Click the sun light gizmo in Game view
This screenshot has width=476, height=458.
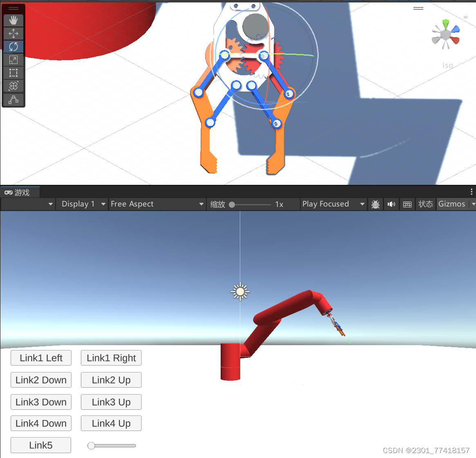[x=240, y=292]
